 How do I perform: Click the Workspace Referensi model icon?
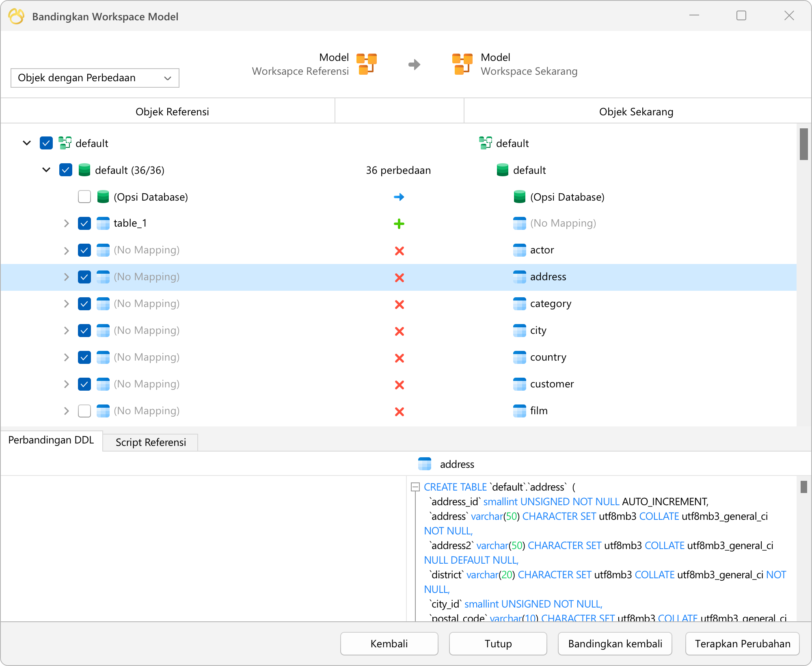(367, 64)
